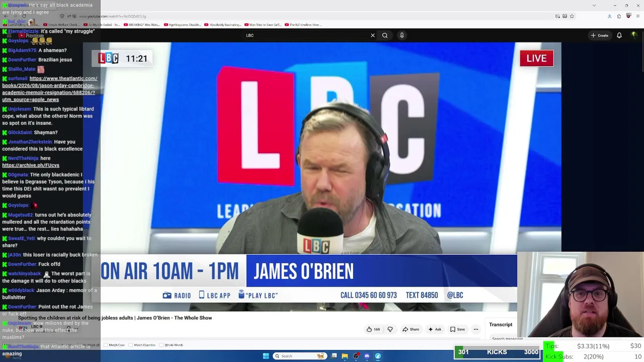Clear the YouTube search box text
Screen dimensions: 644x362
372,35
